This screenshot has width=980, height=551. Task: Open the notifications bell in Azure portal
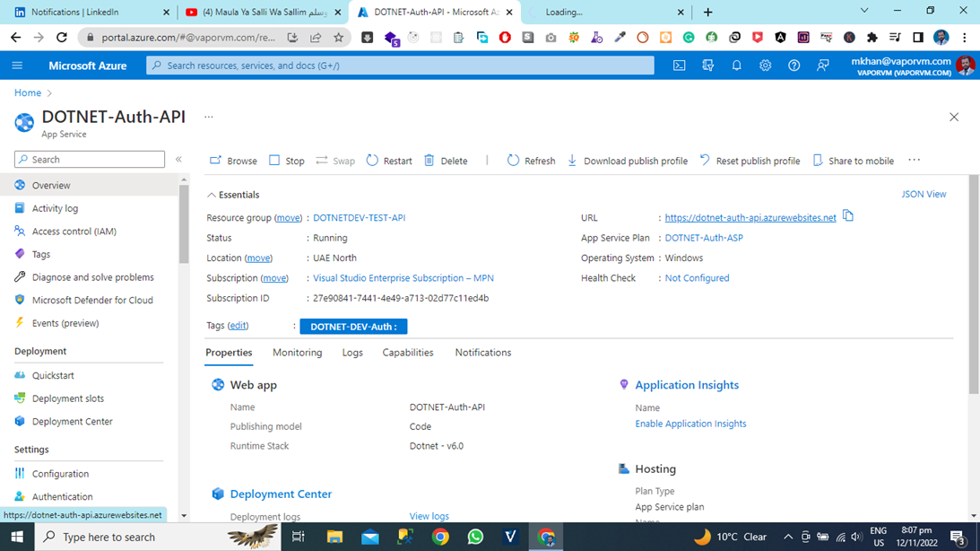736,65
